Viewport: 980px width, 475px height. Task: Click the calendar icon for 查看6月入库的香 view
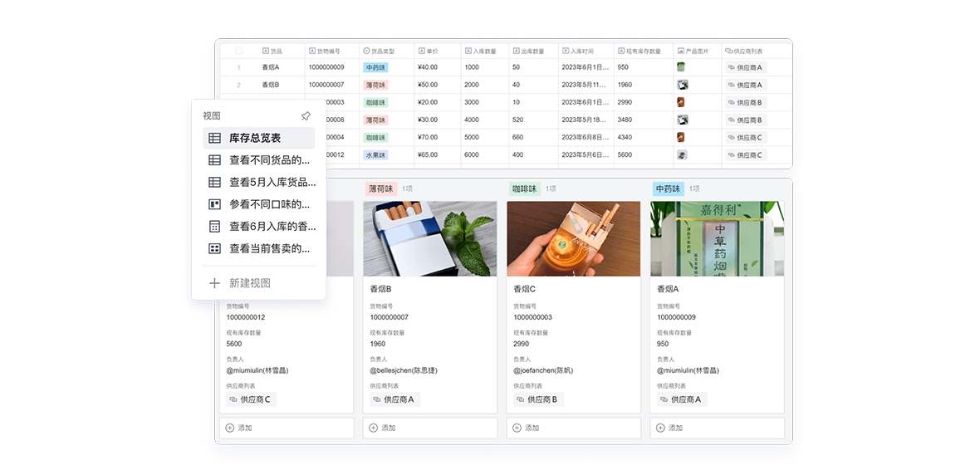(214, 226)
